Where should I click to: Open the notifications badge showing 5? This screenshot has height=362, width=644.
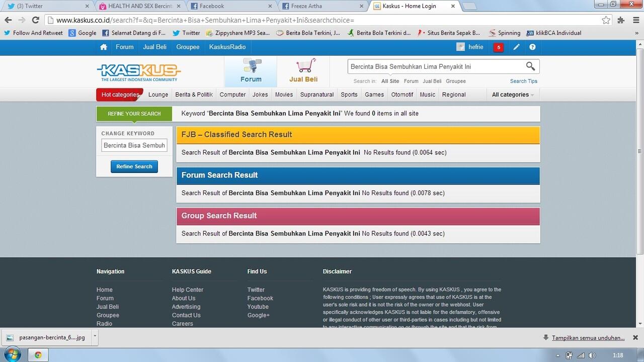click(x=499, y=47)
